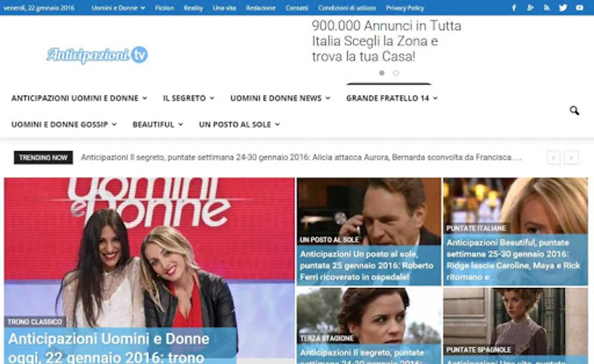Expand Un Posto al Sole menu

click(239, 125)
